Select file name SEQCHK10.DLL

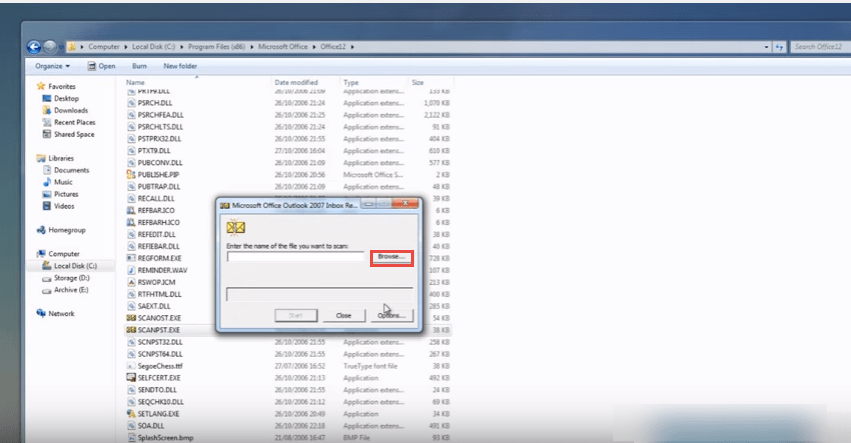pyautogui.click(x=161, y=402)
